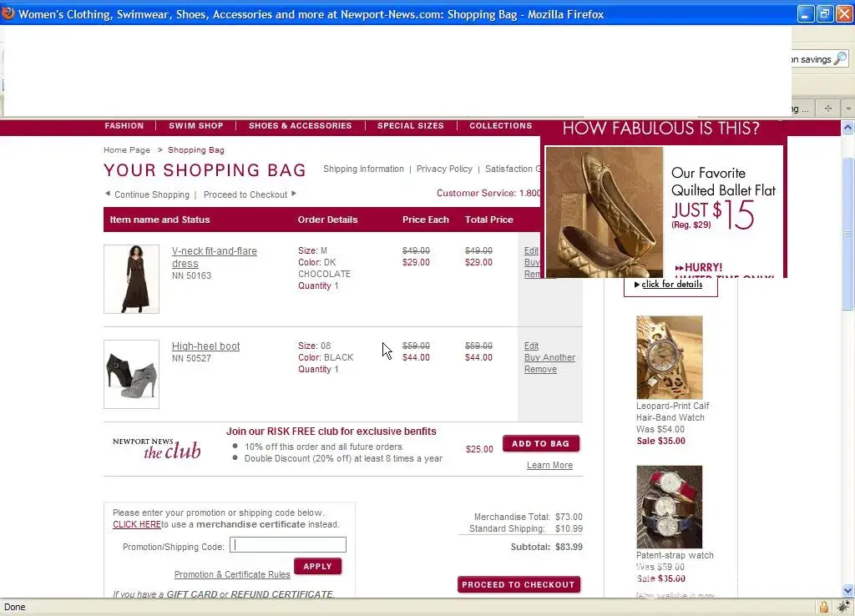
Task: Open the Swim Shop menu
Action: (196, 126)
